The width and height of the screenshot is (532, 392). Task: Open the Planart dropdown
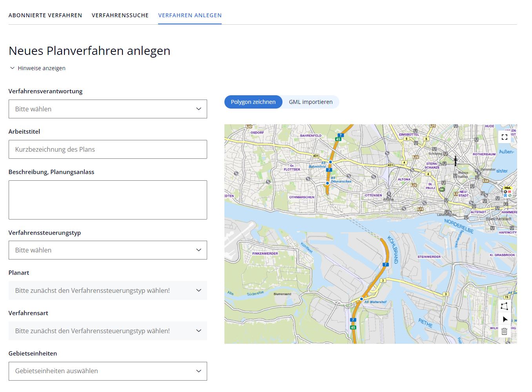click(x=107, y=290)
